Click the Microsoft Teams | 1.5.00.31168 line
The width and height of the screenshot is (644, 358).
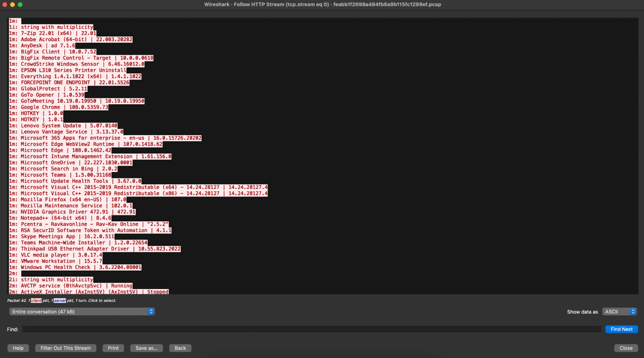click(x=60, y=175)
